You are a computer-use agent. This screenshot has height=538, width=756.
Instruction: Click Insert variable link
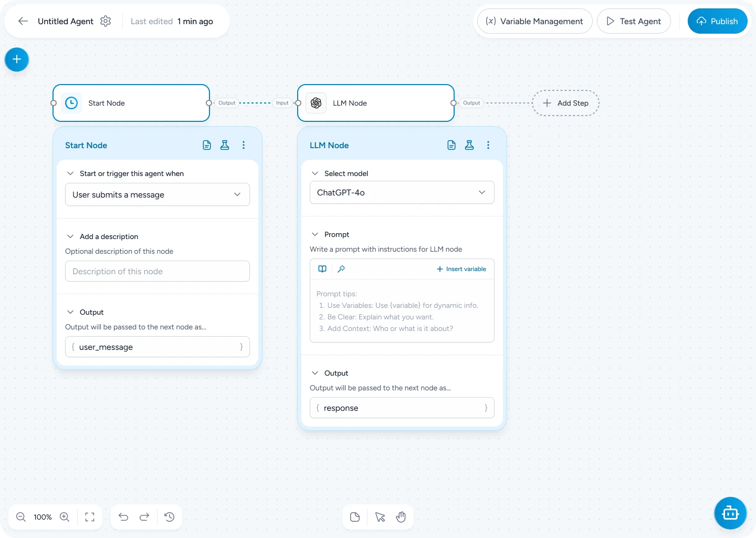pyautogui.click(x=461, y=269)
